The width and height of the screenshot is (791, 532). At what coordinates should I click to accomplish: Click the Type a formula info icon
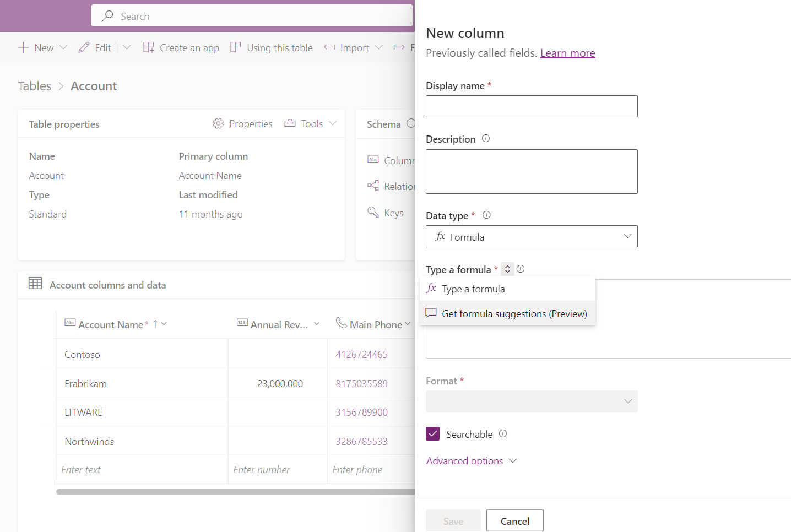click(521, 269)
